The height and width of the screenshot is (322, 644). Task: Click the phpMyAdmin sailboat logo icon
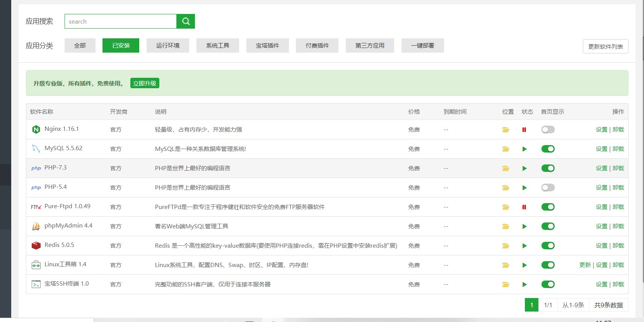point(36,226)
